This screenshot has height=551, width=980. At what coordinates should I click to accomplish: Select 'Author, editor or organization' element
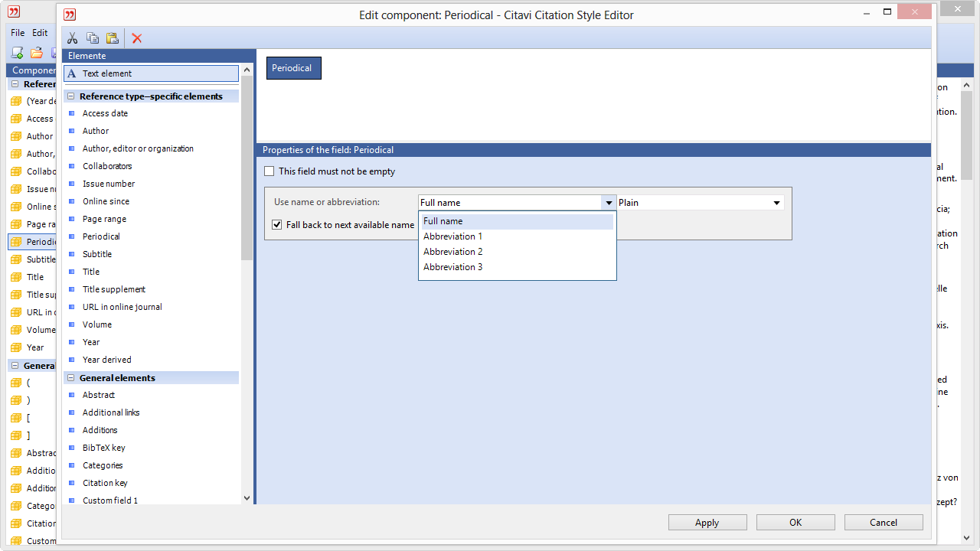(138, 148)
